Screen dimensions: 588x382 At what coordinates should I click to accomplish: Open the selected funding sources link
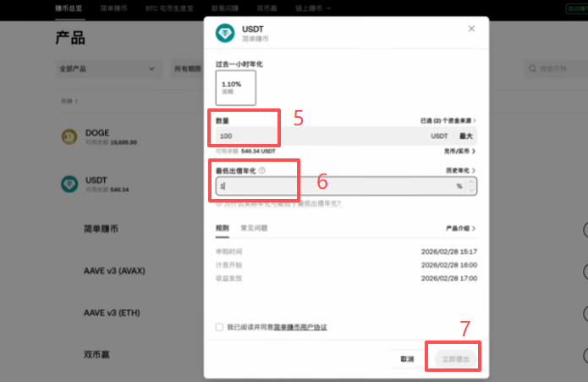(448, 120)
